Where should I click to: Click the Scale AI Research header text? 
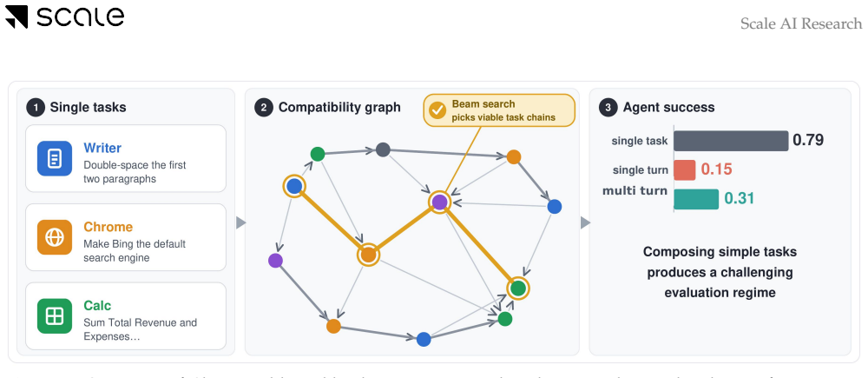click(x=801, y=23)
